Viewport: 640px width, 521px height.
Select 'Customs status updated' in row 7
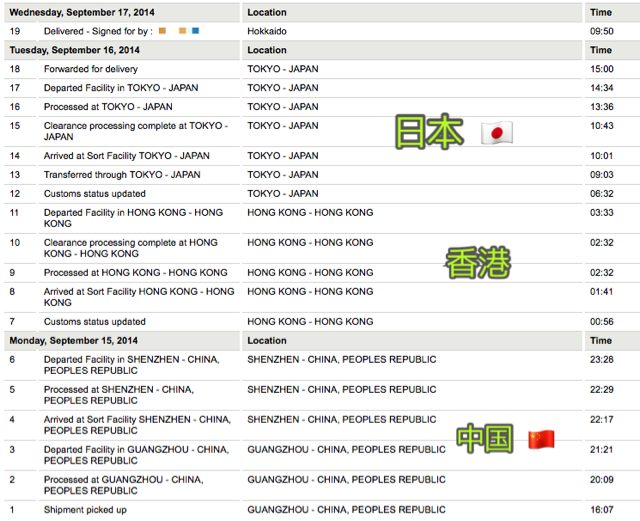(95, 322)
